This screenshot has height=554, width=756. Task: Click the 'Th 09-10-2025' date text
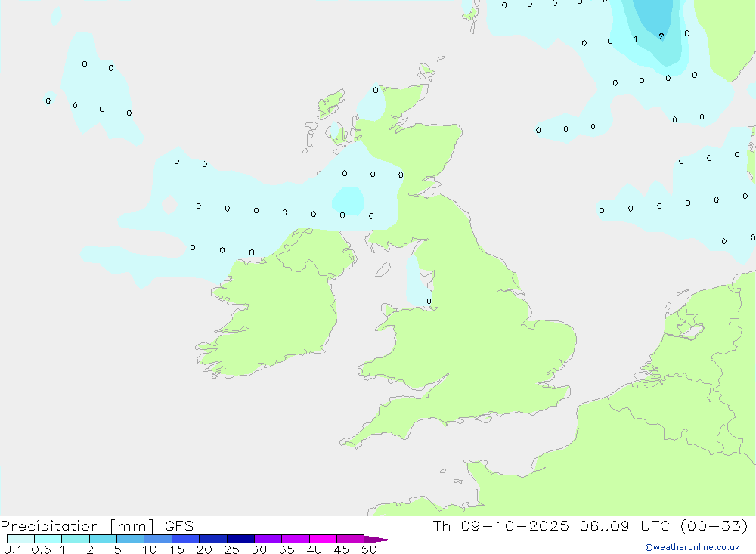(x=501, y=526)
